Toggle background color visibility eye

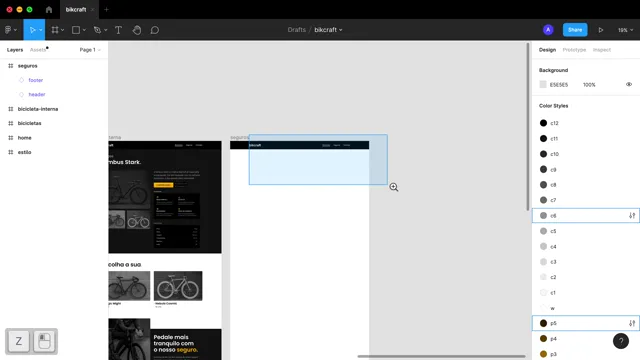pyautogui.click(x=629, y=84)
